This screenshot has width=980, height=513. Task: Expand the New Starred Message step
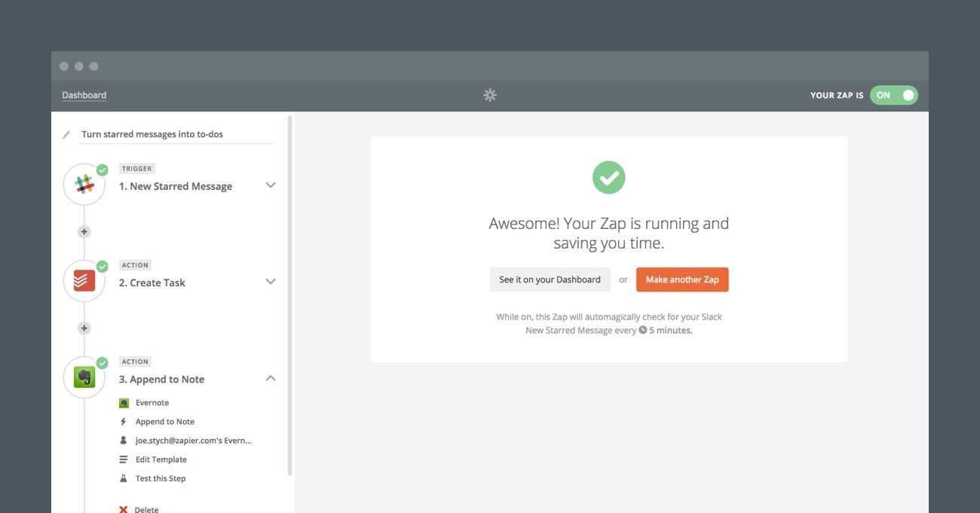271,185
